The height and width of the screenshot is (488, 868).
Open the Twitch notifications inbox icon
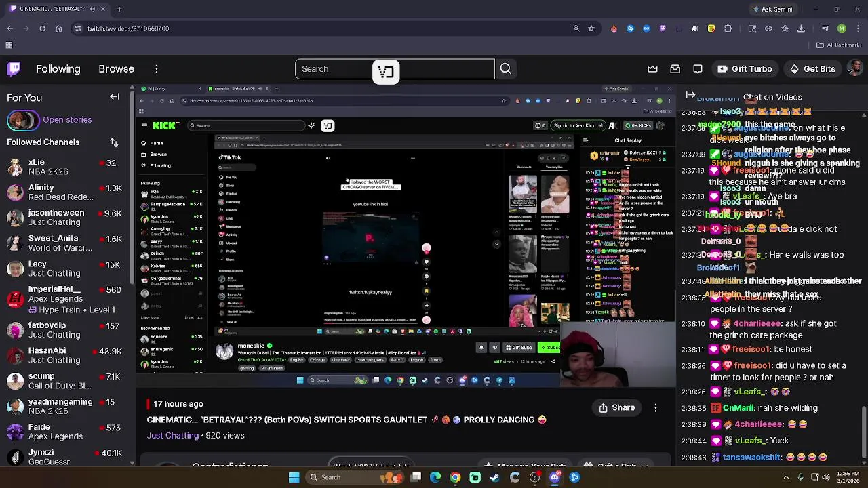point(675,69)
